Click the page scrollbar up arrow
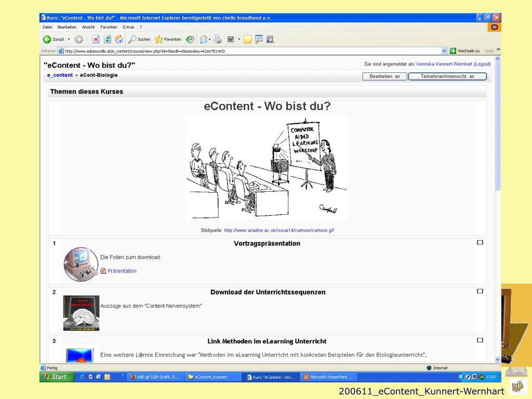The image size is (532, 399). click(x=498, y=59)
